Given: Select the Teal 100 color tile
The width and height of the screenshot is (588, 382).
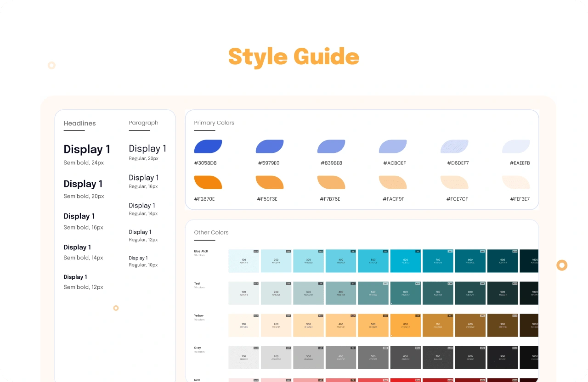Looking at the screenshot, I should pyautogui.click(x=244, y=293).
